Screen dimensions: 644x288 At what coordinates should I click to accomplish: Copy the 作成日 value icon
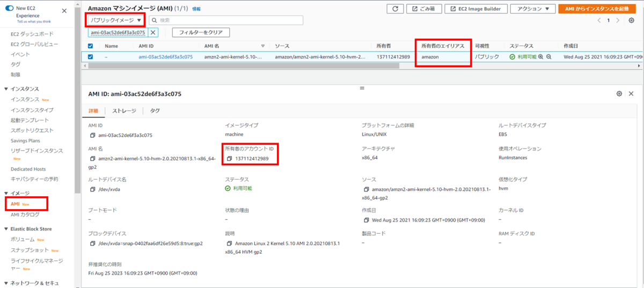(366, 220)
